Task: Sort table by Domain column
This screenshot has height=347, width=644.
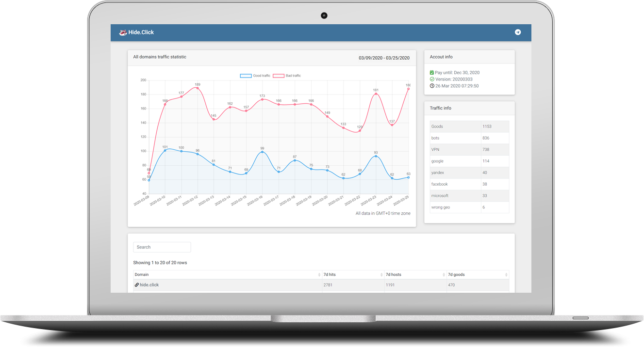Action: (x=228, y=275)
